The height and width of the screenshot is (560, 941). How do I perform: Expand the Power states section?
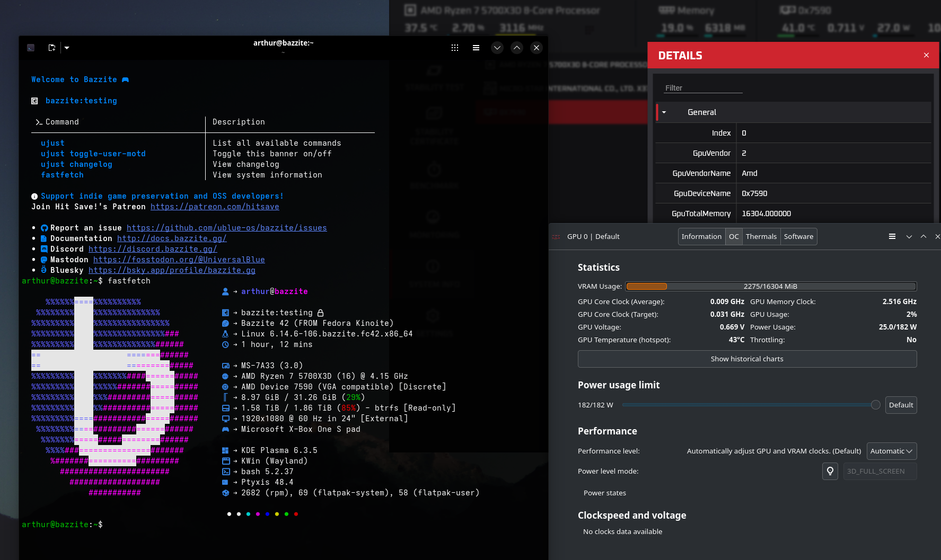[x=605, y=493]
